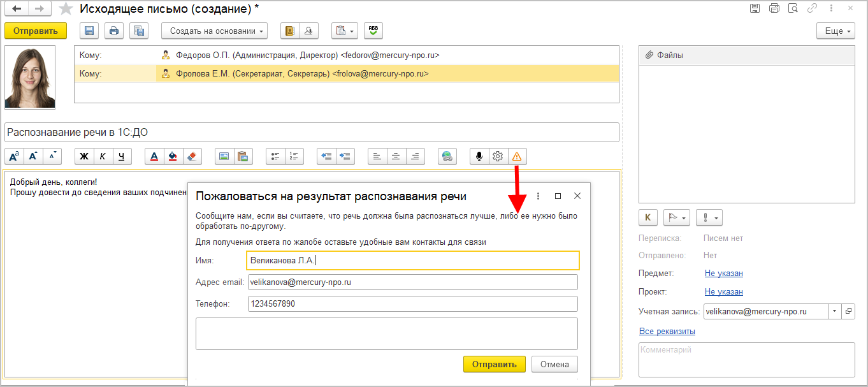The width and height of the screenshot is (868, 387).
Task: Open the complaint dialog kebab menu
Action: pos(539,196)
